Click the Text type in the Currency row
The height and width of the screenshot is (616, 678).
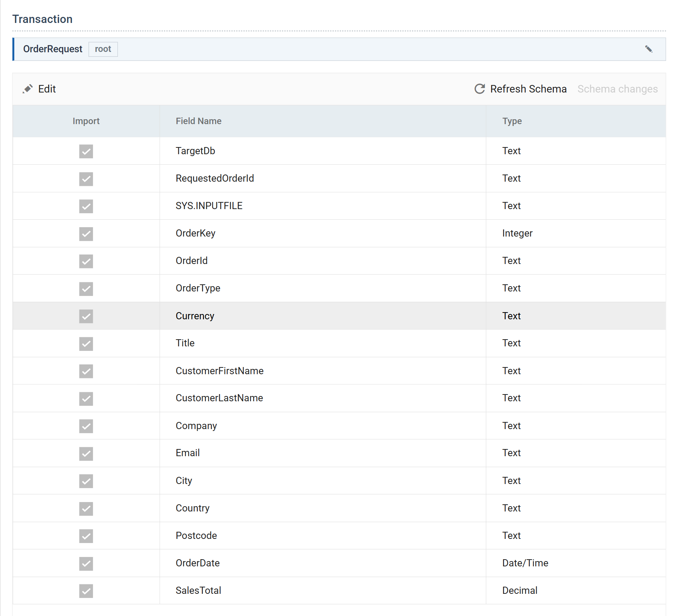click(511, 316)
